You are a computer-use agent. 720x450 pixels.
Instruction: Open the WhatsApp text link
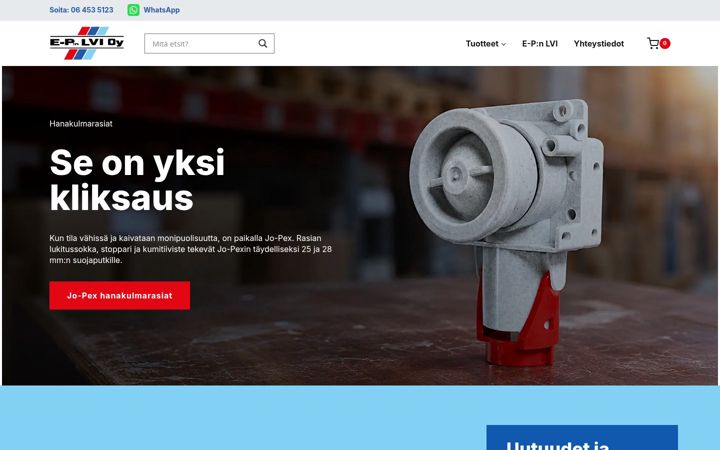click(x=161, y=10)
